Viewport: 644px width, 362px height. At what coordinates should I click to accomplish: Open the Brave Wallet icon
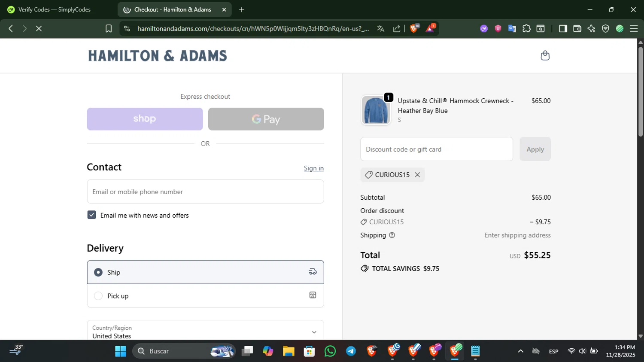coord(577,29)
